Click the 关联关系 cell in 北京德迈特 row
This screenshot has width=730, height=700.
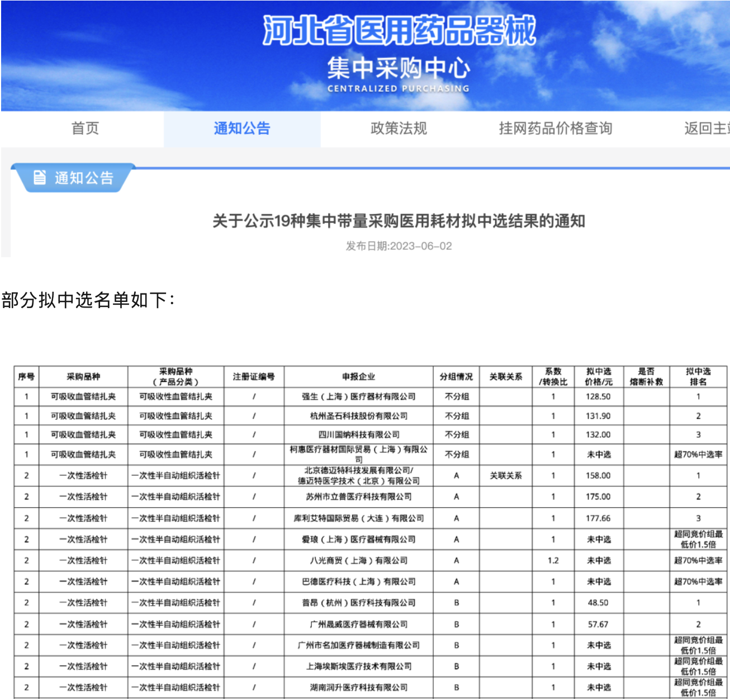click(x=505, y=476)
